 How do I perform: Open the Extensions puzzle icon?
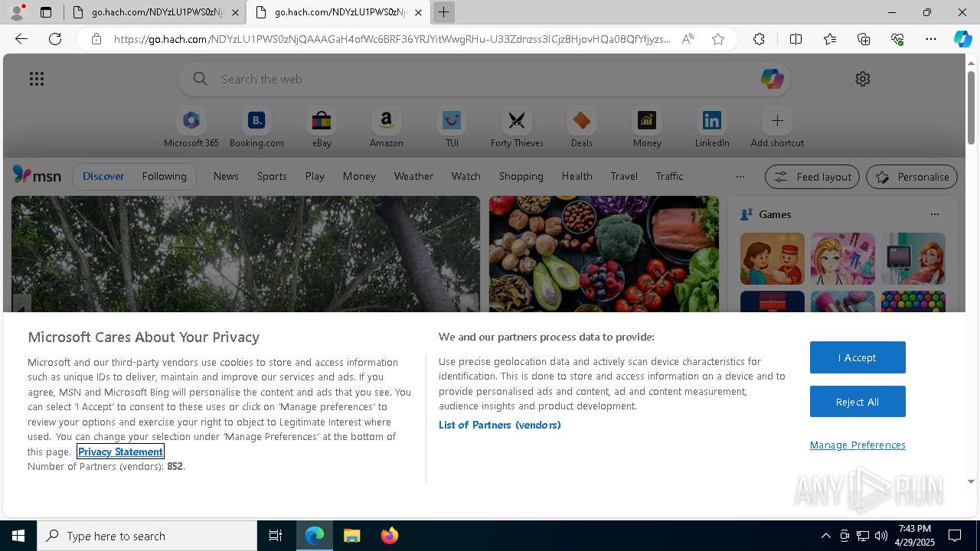point(759,39)
